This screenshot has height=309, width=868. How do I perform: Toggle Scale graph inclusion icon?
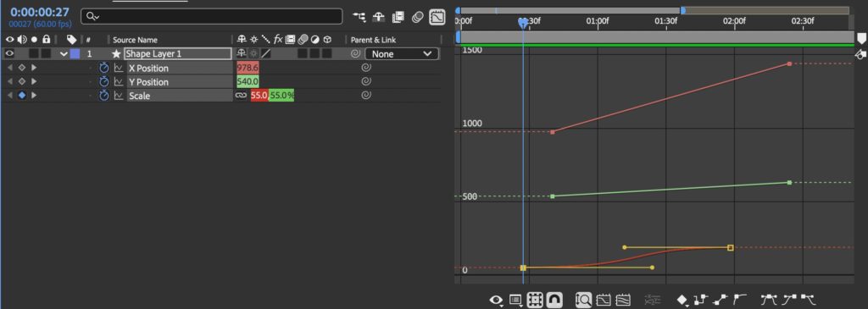[x=119, y=95]
